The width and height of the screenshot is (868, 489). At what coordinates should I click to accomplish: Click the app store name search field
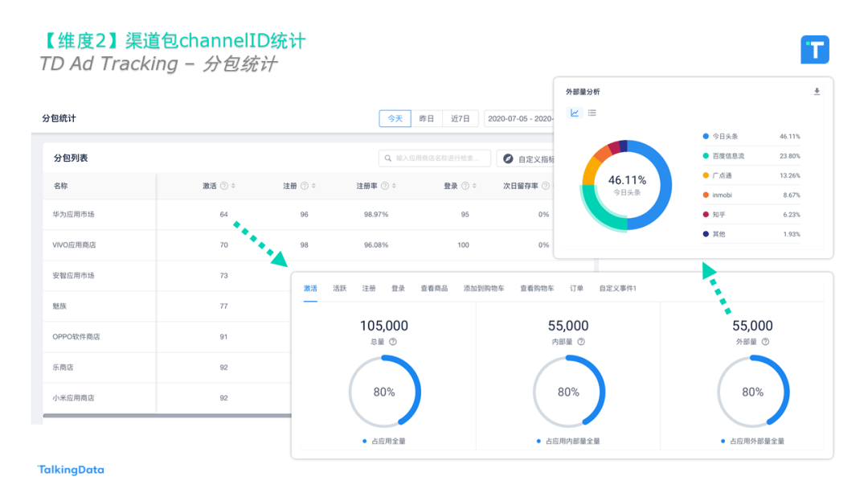coord(435,158)
